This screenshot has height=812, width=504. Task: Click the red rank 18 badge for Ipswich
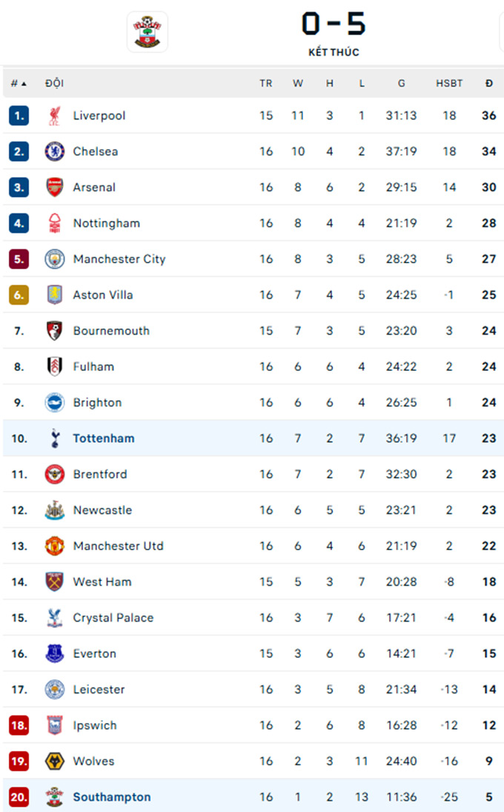[x=19, y=725]
